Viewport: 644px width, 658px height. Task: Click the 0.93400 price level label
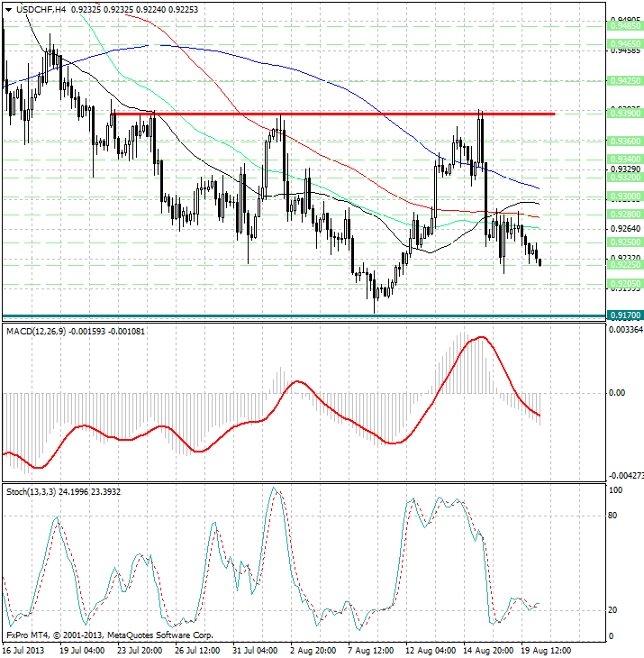(x=625, y=160)
